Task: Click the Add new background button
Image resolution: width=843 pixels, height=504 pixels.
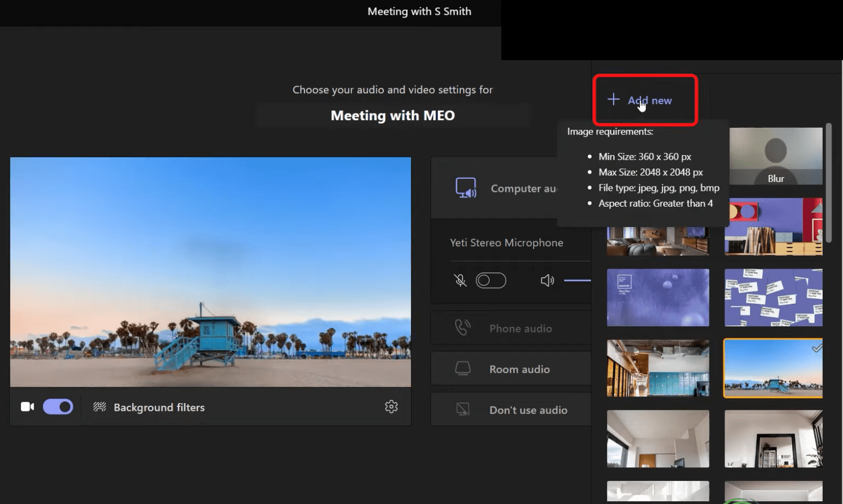Action: (645, 100)
